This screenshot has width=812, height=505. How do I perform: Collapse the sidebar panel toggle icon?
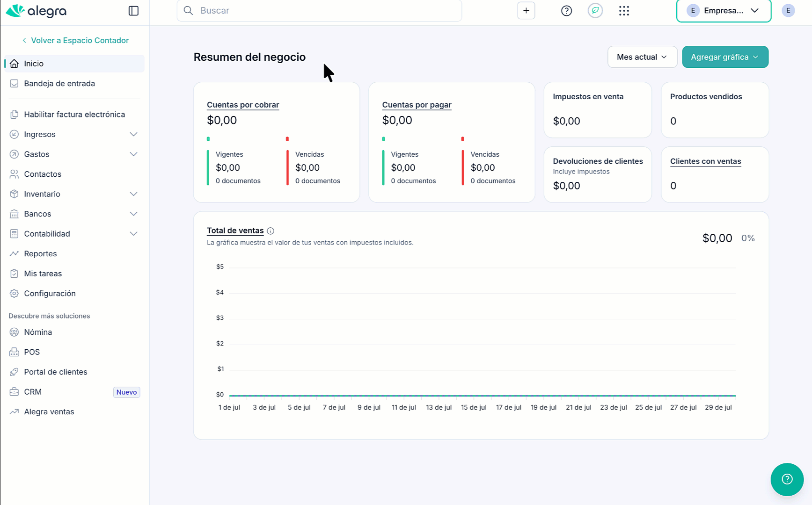(x=133, y=11)
